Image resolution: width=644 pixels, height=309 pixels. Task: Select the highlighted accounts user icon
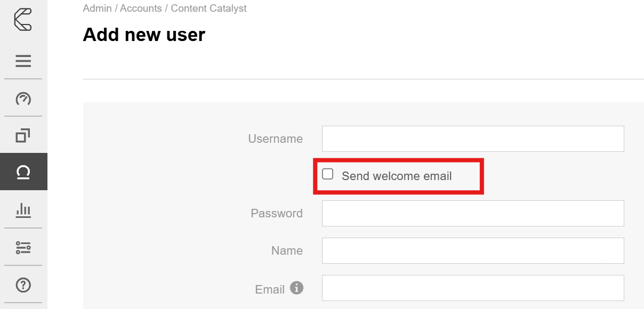click(23, 172)
